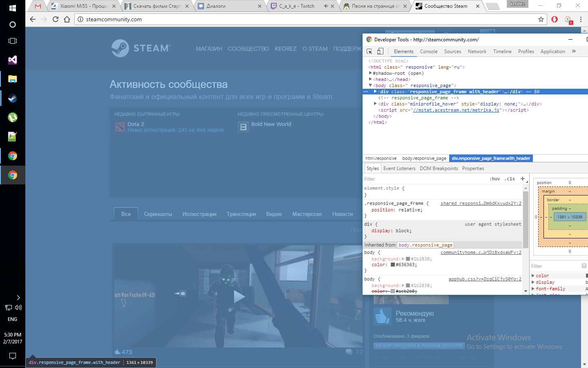This screenshot has width=588, height=368.
Task: Mute the C_a_k_e - Twitch tab audio icon
Action: (x=326, y=6)
